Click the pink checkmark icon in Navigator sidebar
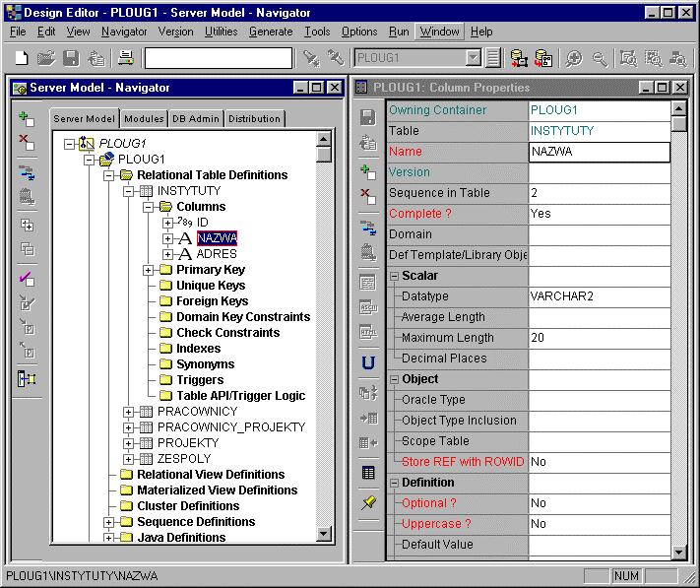700x588 pixels. pyautogui.click(x=27, y=279)
